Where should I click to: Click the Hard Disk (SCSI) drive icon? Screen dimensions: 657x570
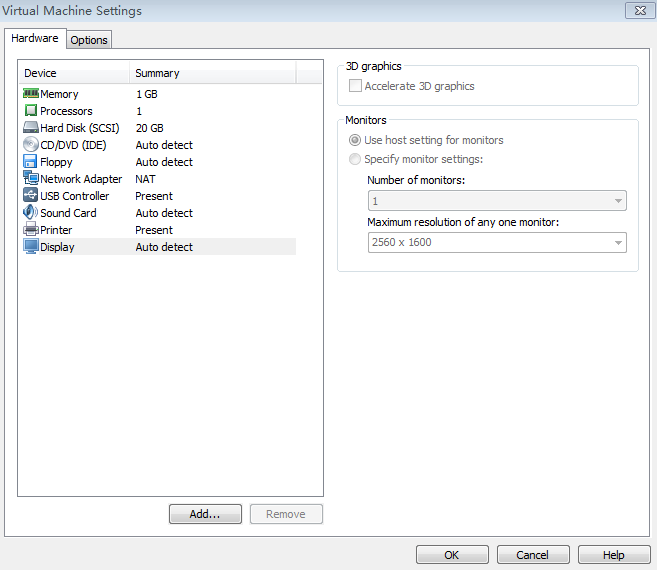click(31, 127)
